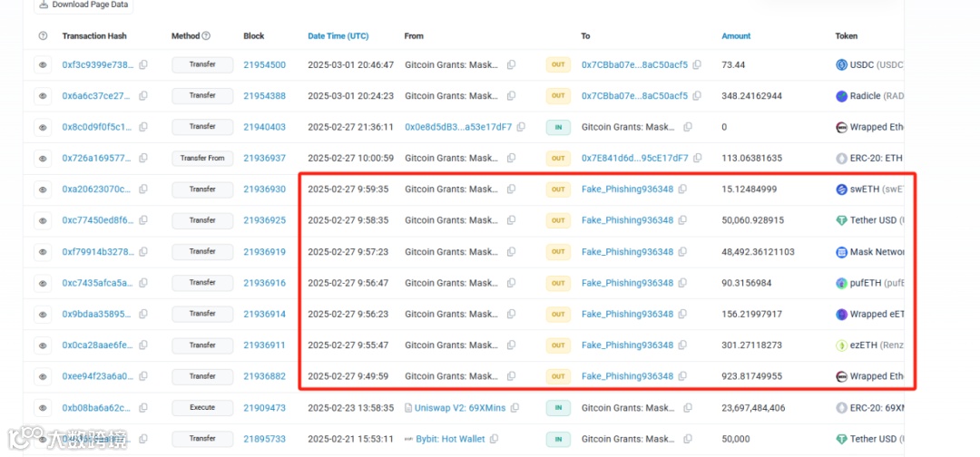Open block 21940403
The image size is (980, 457).
tap(264, 127)
